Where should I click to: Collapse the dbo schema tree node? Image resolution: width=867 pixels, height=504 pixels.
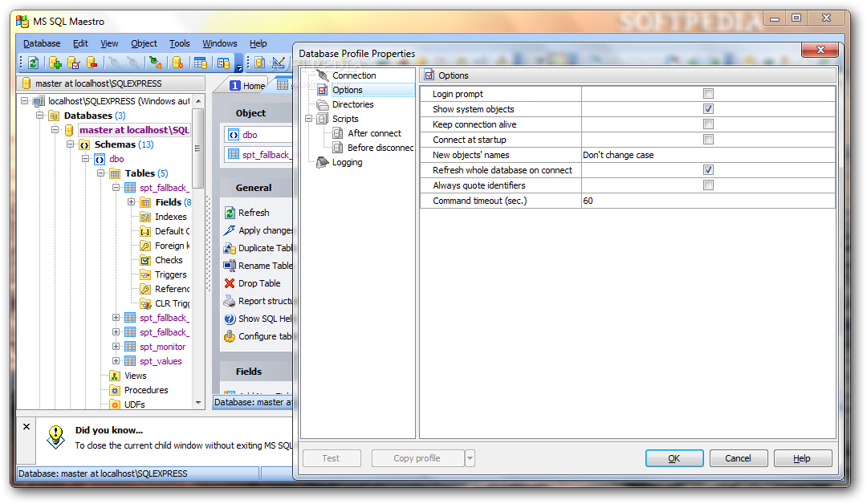[x=86, y=159]
